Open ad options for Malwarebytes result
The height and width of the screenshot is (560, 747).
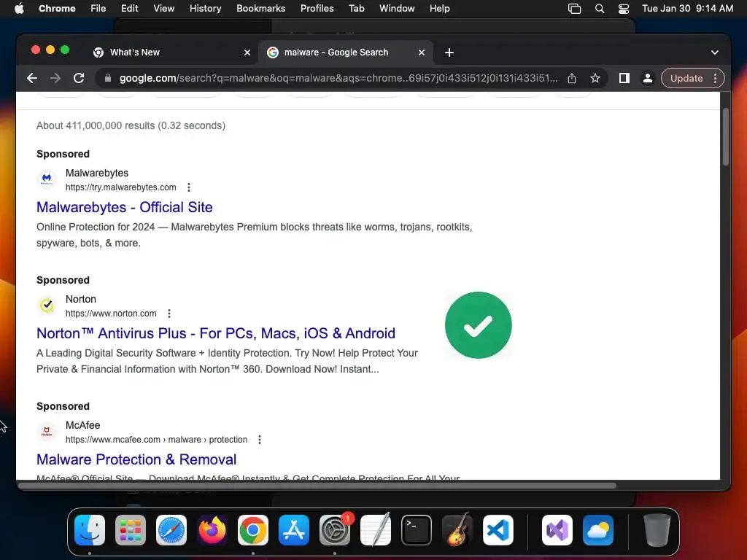coord(189,187)
